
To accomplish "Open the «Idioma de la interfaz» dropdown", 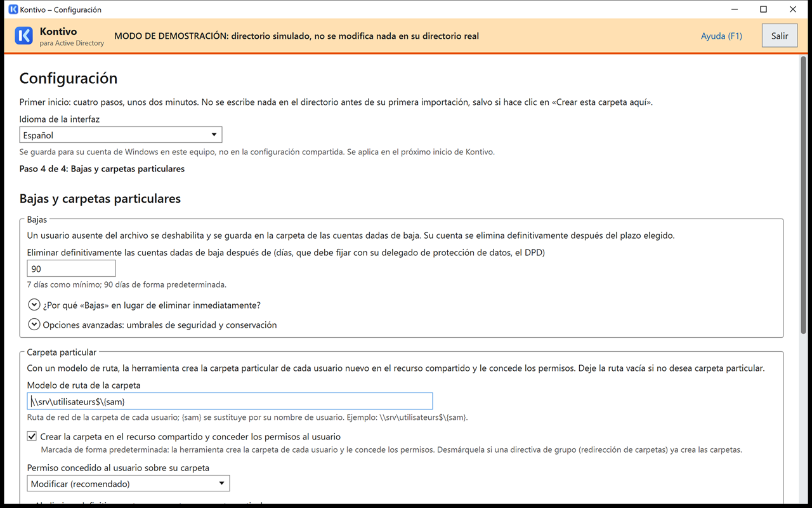I will click(121, 135).
